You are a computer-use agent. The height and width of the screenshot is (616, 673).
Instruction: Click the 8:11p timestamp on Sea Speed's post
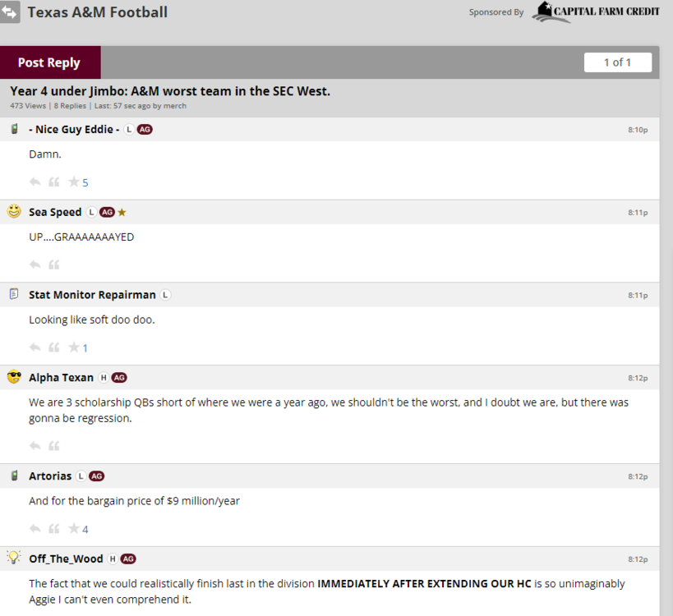point(638,213)
